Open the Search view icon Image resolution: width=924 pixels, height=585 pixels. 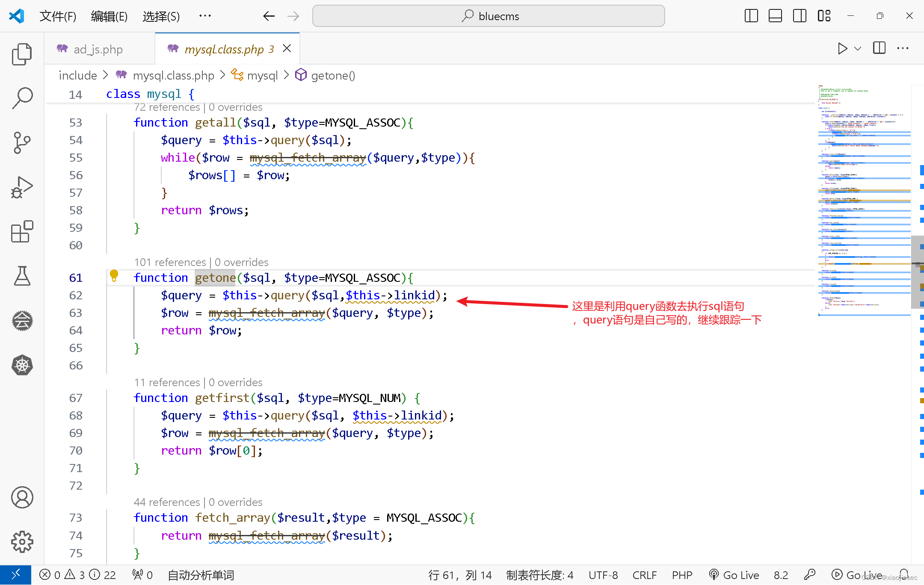click(21, 97)
